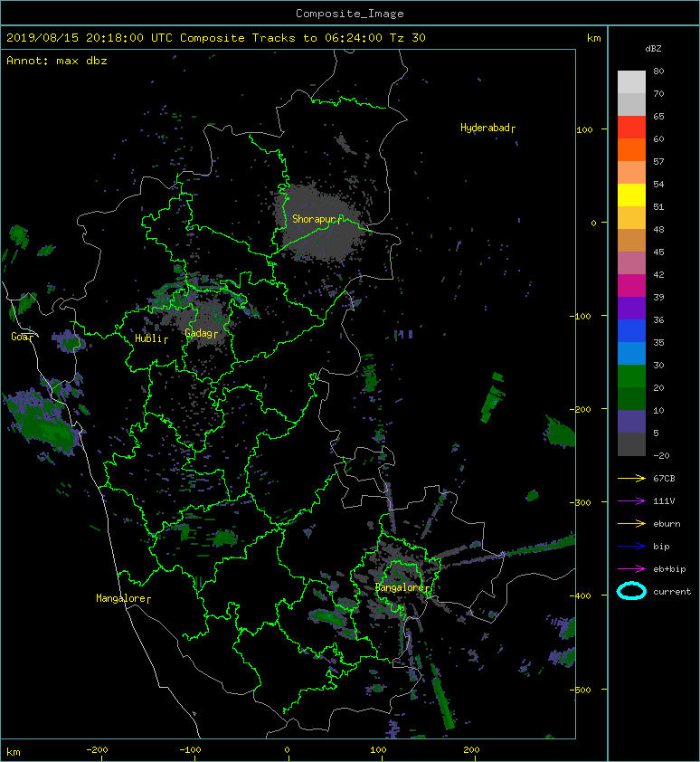Pick the light blue 30-35 dBZ swatch
The image size is (700, 762).
click(x=631, y=353)
